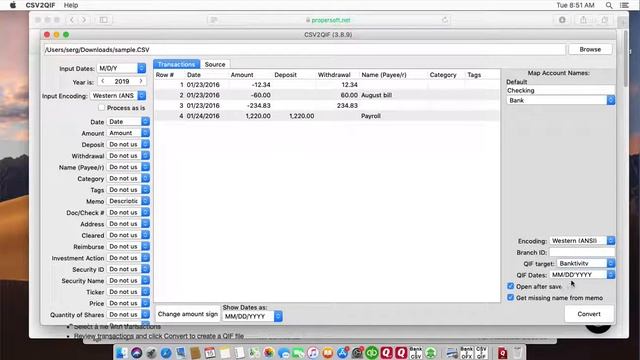Open Safari compass icon in Dock
Viewport: 640px width, 360px height.
click(x=166, y=353)
